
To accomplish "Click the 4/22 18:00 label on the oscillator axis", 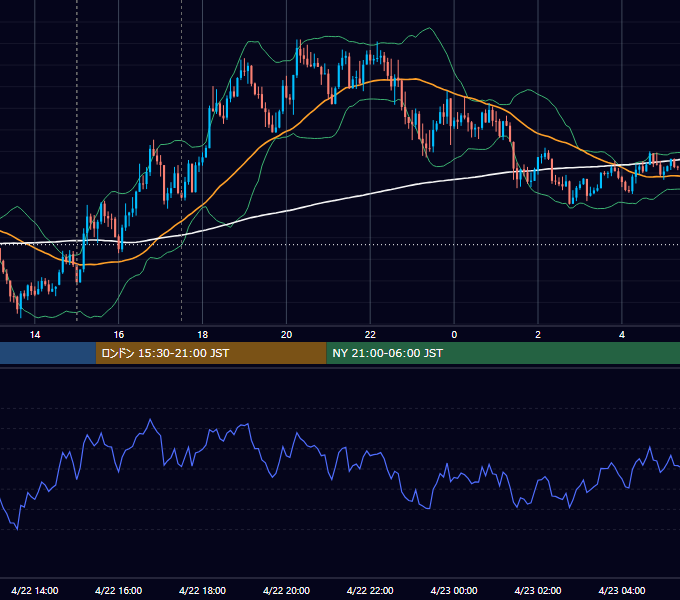I will coord(203,590).
